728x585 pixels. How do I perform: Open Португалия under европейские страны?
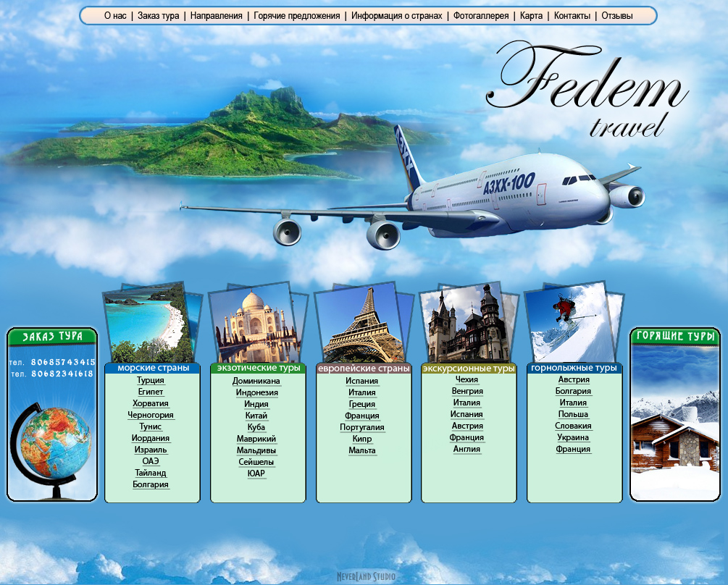[x=362, y=427]
